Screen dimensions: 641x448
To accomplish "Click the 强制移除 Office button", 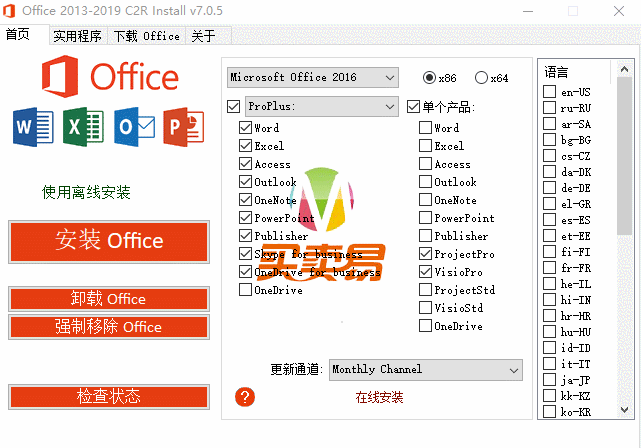I will 109,327.
